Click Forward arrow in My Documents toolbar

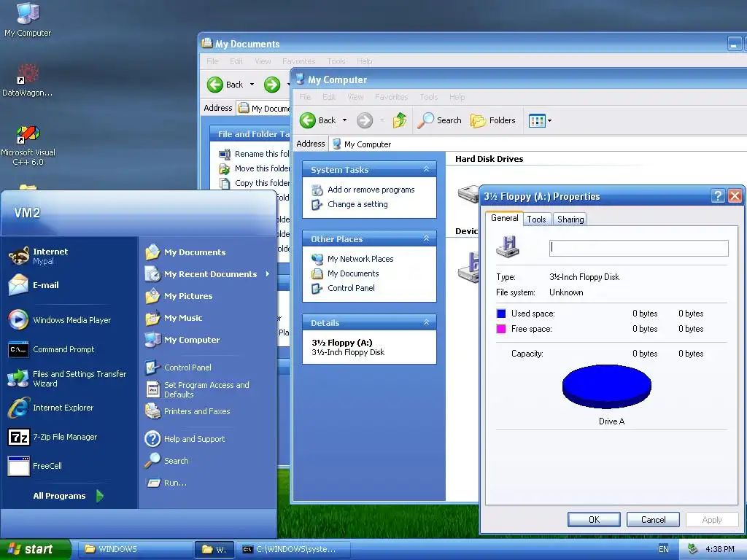(272, 85)
